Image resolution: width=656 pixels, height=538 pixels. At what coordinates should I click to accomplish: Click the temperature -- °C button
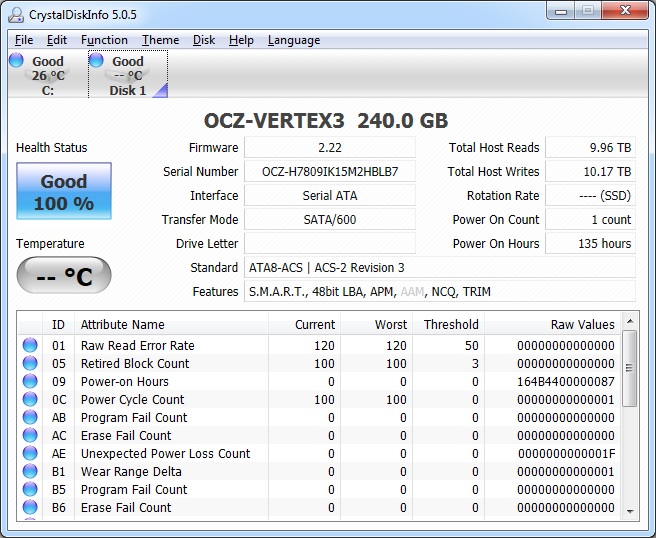(x=64, y=275)
